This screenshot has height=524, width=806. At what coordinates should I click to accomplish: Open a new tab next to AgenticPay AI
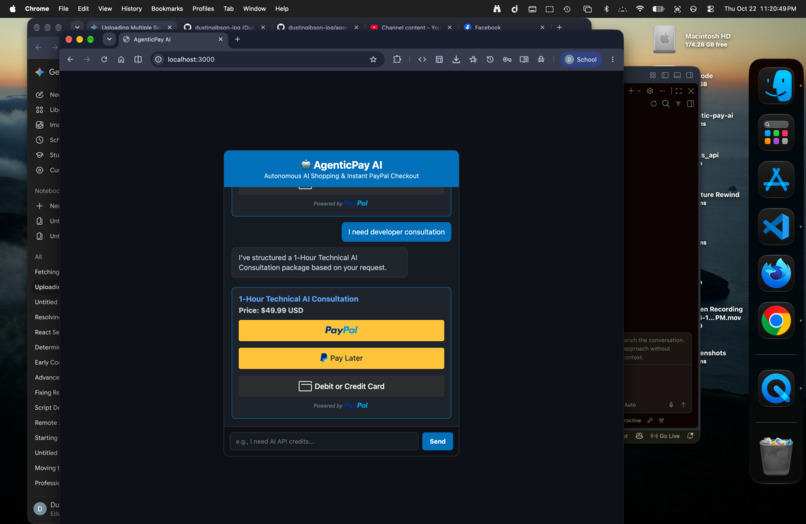tap(237, 39)
